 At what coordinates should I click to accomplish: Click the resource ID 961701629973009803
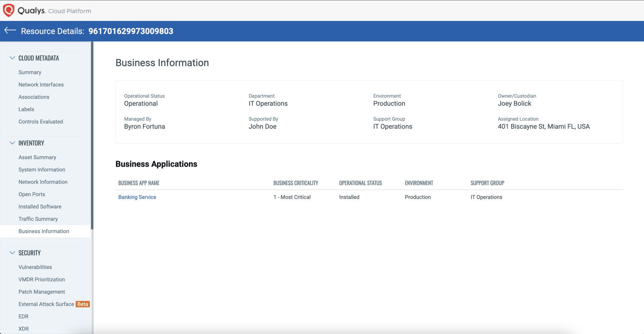tap(130, 31)
